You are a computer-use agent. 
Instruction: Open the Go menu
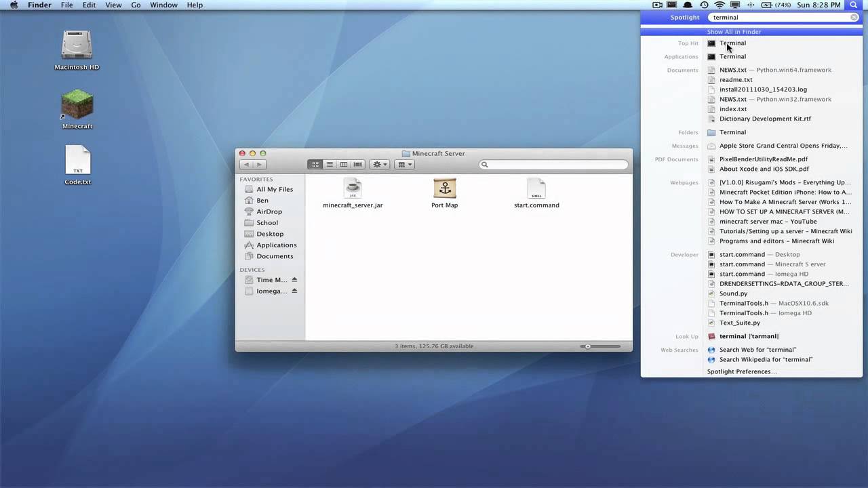point(136,5)
